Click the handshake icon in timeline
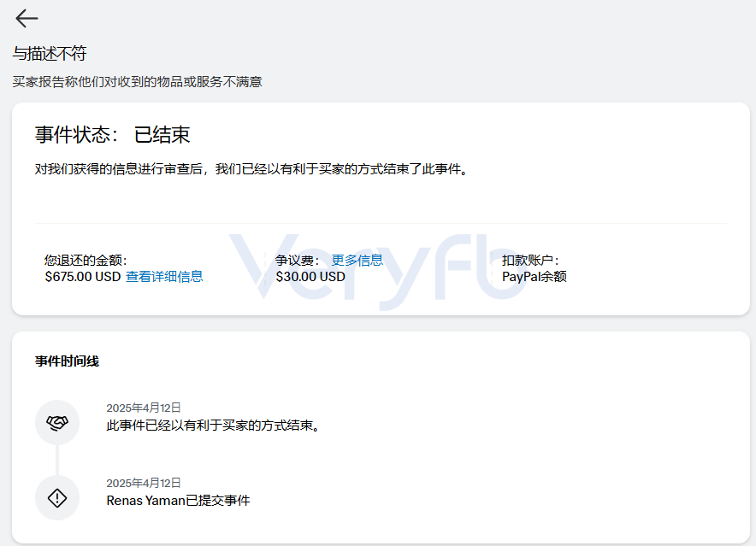Screen dimensions: 756x546 click(57, 423)
